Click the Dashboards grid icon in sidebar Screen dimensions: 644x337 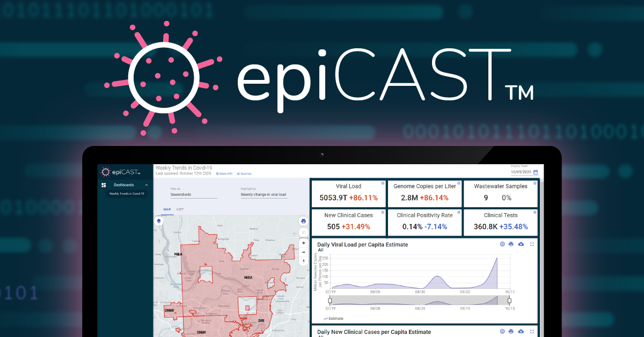tap(104, 185)
